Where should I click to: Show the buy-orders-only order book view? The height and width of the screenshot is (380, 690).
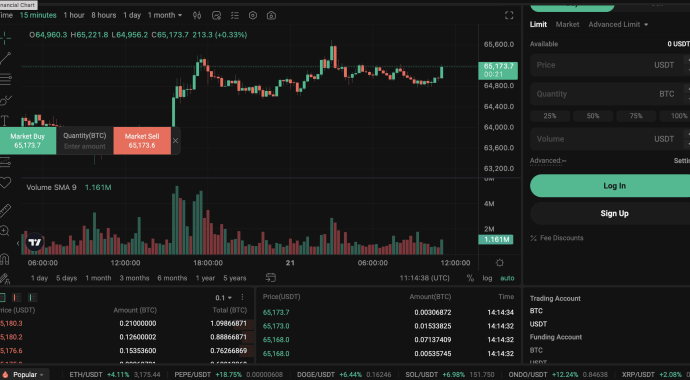click(x=33, y=298)
